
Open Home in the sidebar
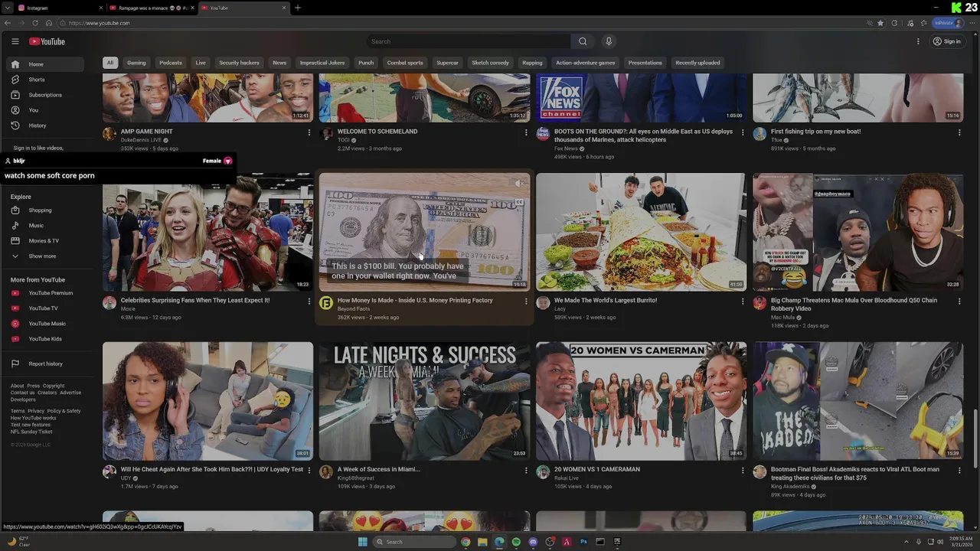pos(45,64)
